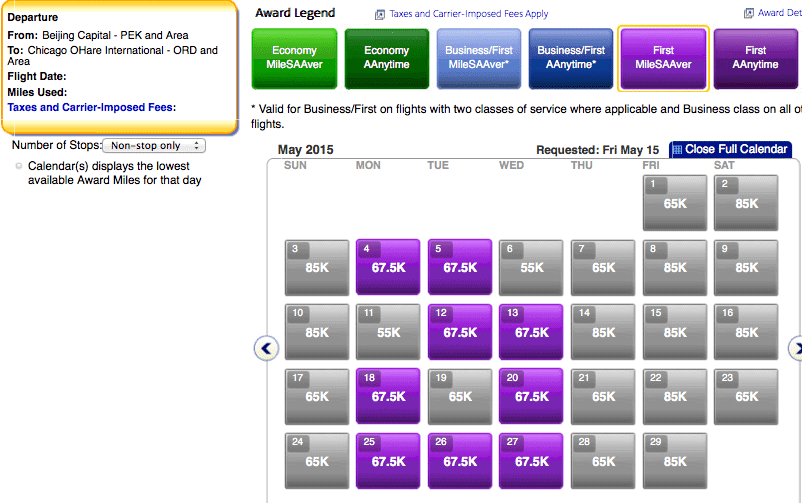802x503 pixels.
Task: Choose May 27 at 67.5K miles
Action: point(531,461)
